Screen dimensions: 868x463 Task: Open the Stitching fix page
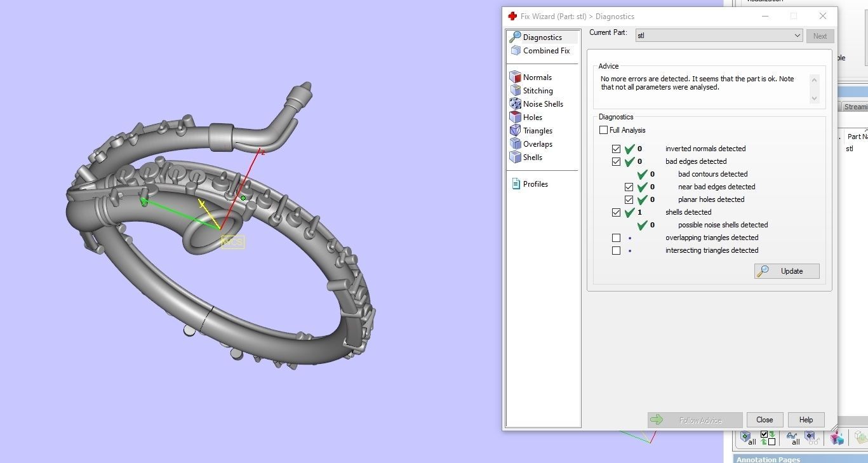(x=538, y=90)
